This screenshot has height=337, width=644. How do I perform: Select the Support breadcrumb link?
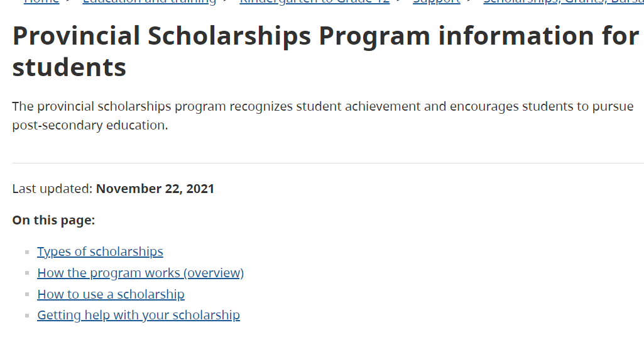(436, 2)
